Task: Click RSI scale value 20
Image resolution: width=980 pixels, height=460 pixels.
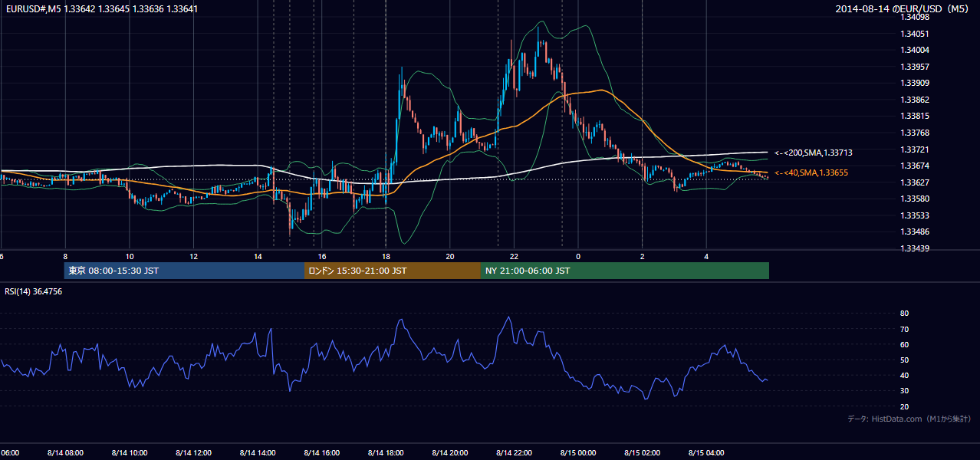Action: pos(904,406)
